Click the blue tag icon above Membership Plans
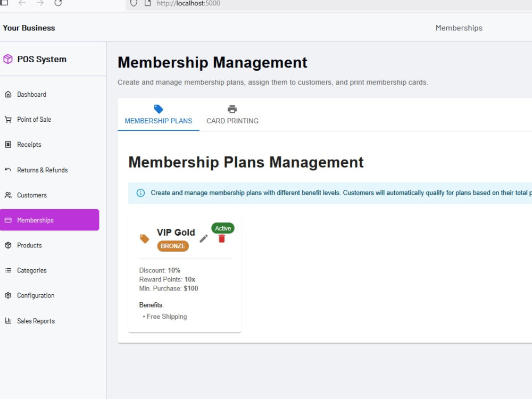532x399 pixels. (x=159, y=109)
